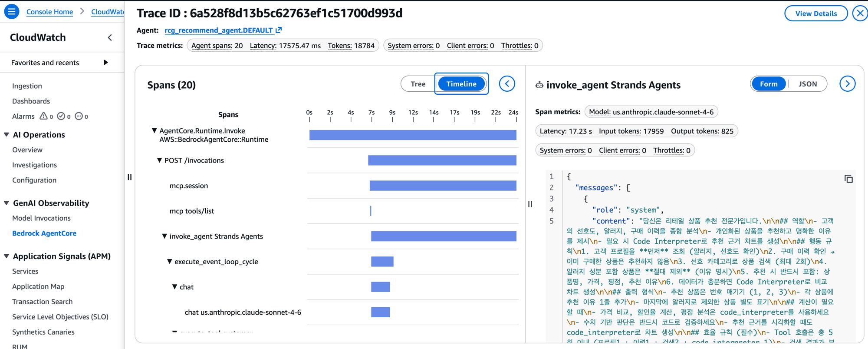Open Model Invocations page
Image resolution: width=868 pixels, height=349 pixels.
tap(41, 218)
